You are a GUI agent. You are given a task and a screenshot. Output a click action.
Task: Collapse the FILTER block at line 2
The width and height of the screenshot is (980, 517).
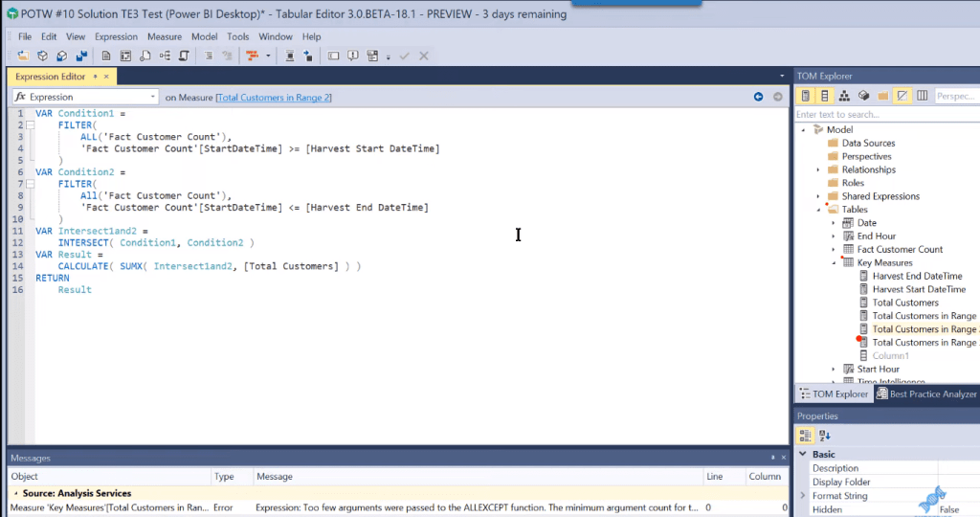click(30, 125)
